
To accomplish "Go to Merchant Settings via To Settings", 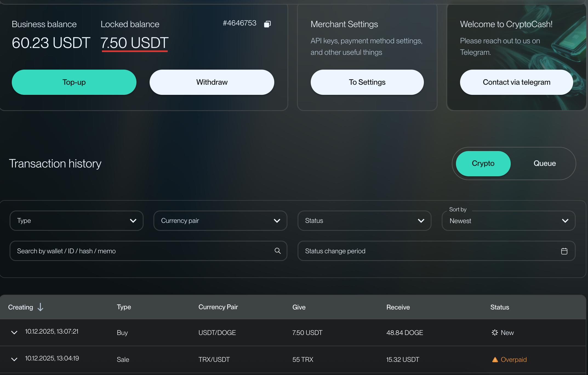I will (x=367, y=82).
